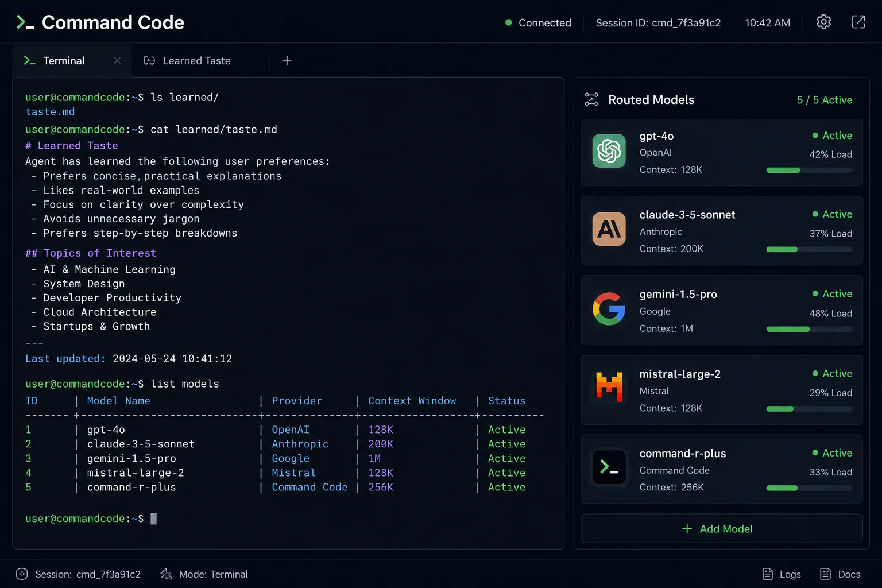Select the mistral-large-2 Mistral logo
The image size is (882, 588).
click(609, 386)
